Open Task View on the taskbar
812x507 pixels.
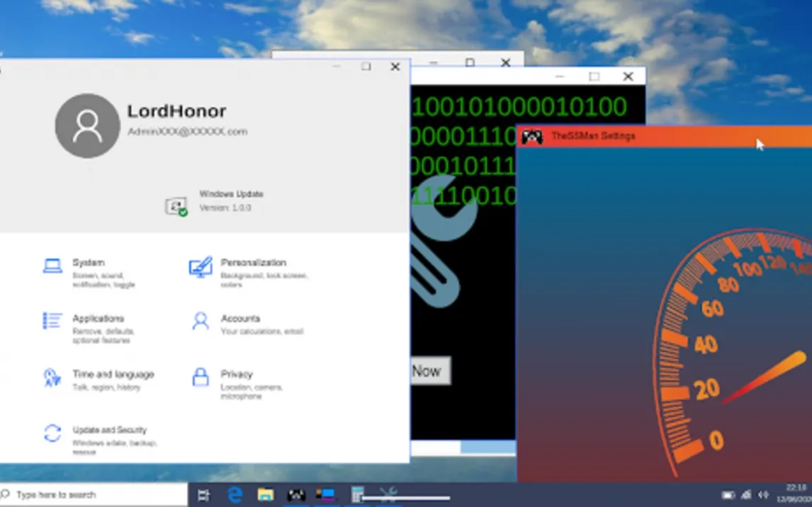[x=203, y=495]
